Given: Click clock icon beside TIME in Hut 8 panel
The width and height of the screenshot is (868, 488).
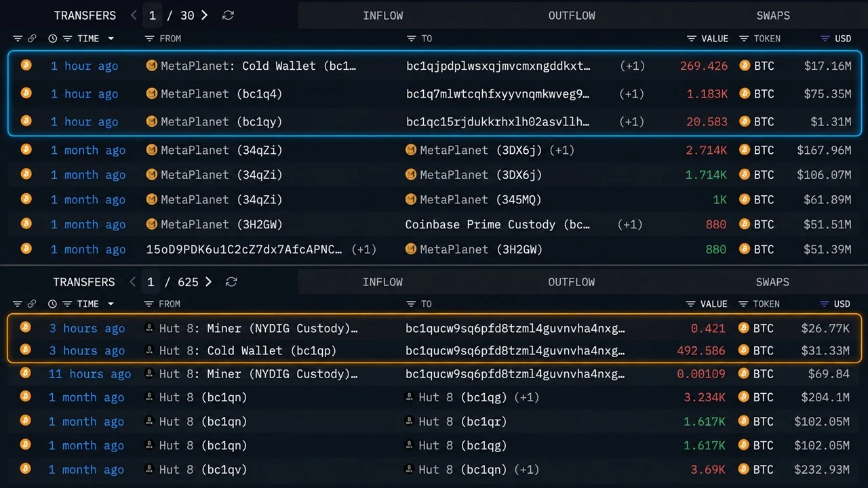Looking at the screenshot, I should click(53, 304).
